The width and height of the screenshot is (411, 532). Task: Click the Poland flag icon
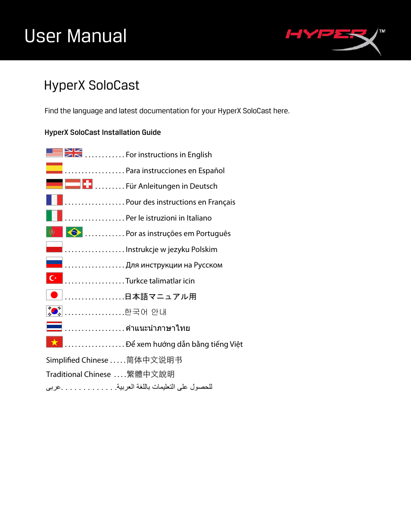(54, 247)
